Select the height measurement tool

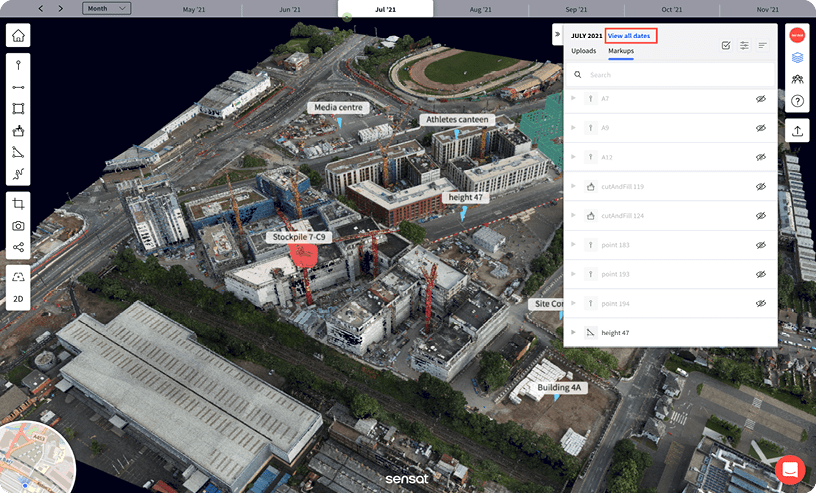18,152
